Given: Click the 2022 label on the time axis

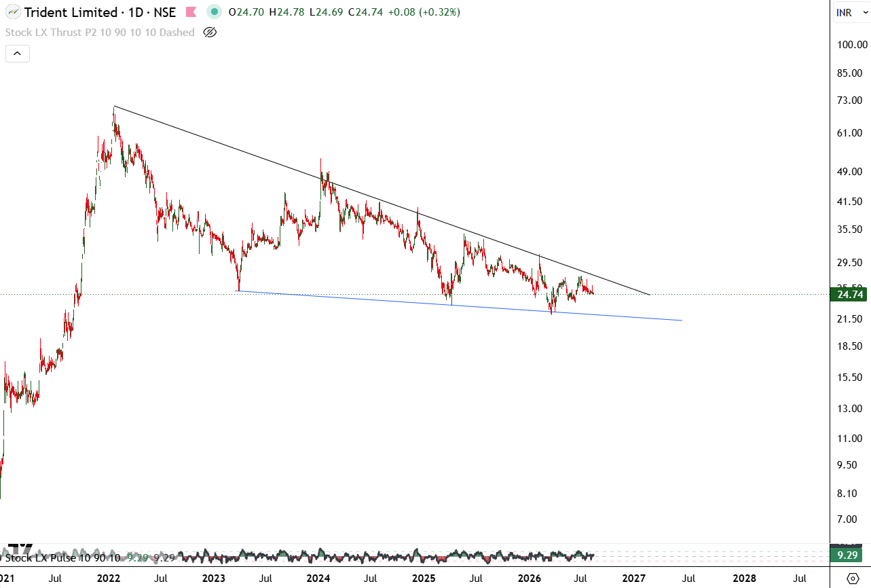Looking at the screenshot, I should [108, 578].
